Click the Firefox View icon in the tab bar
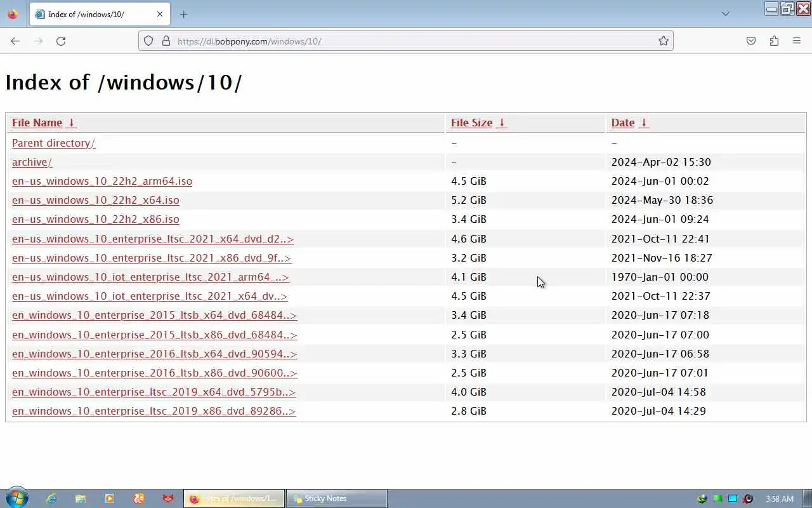The height and width of the screenshot is (508, 812). coord(13,14)
